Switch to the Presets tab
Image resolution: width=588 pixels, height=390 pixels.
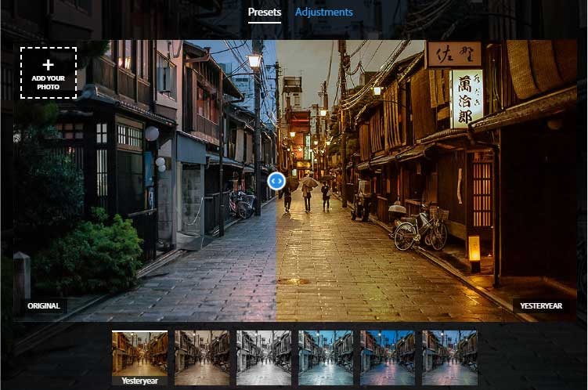pos(264,12)
